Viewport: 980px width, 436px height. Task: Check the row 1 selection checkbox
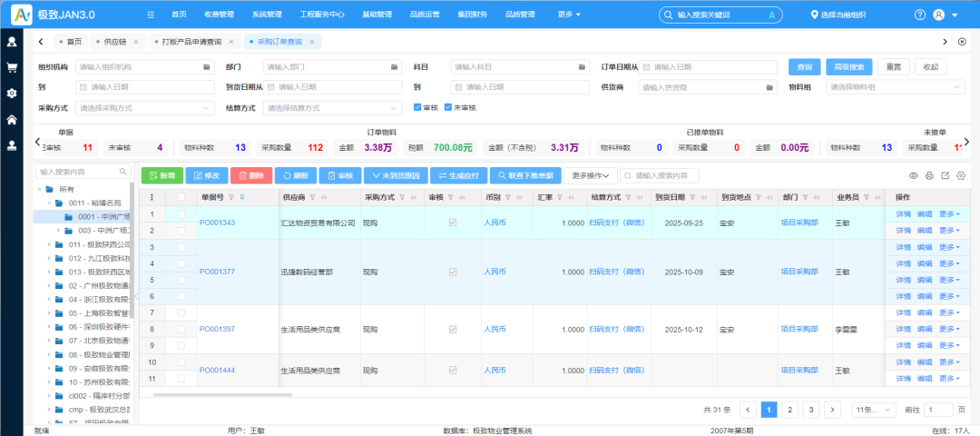[x=181, y=214]
